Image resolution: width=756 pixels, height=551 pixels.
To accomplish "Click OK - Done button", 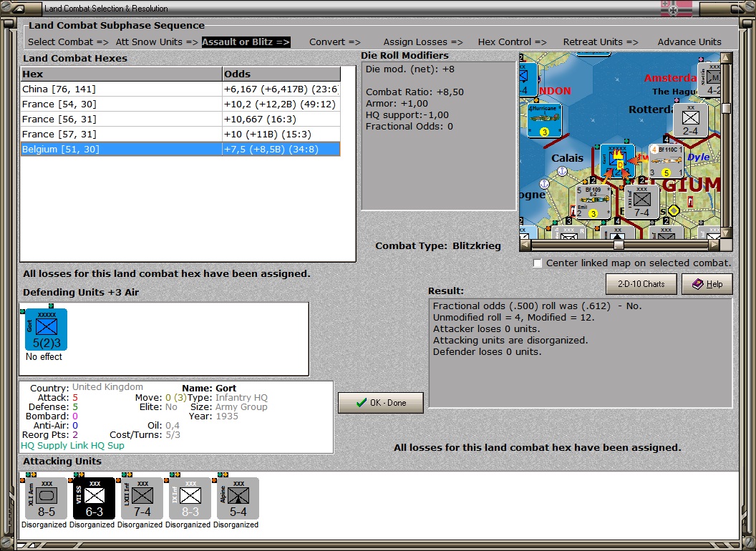I will point(381,403).
